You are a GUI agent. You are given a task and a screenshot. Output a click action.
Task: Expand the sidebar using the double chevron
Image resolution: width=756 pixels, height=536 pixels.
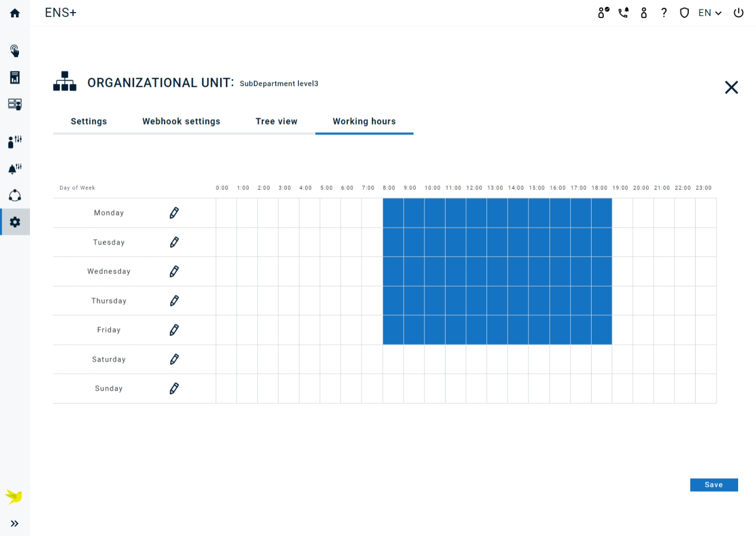(x=15, y=523)
